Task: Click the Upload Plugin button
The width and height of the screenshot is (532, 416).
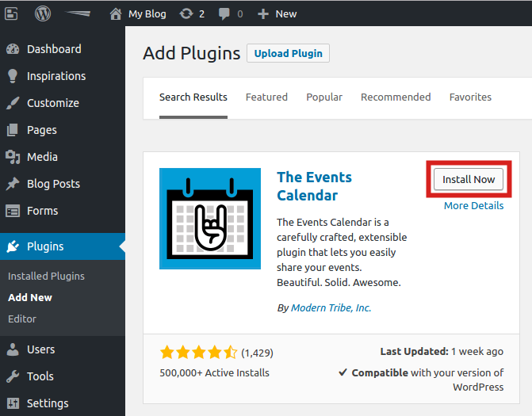Action: point(288,54)
